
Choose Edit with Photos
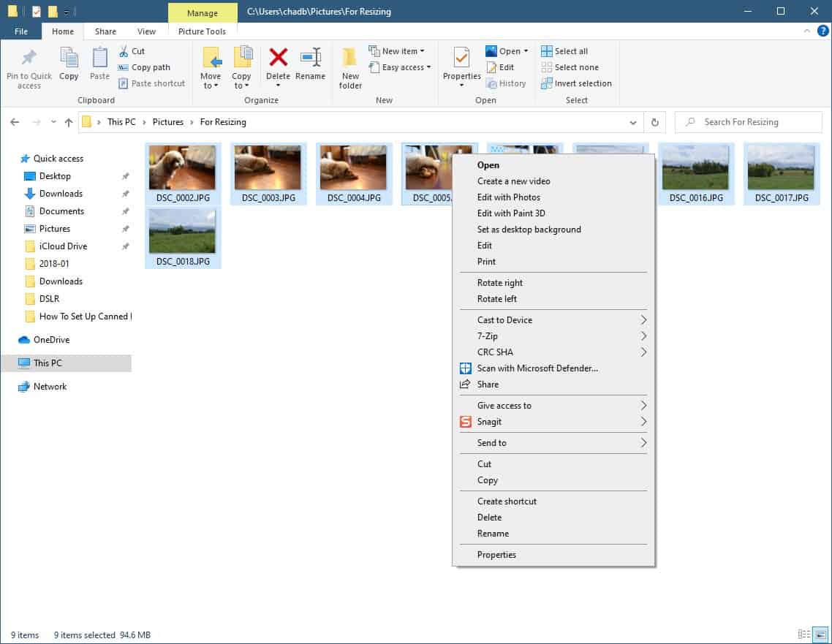pyautogui.click(x=553, y=197)
